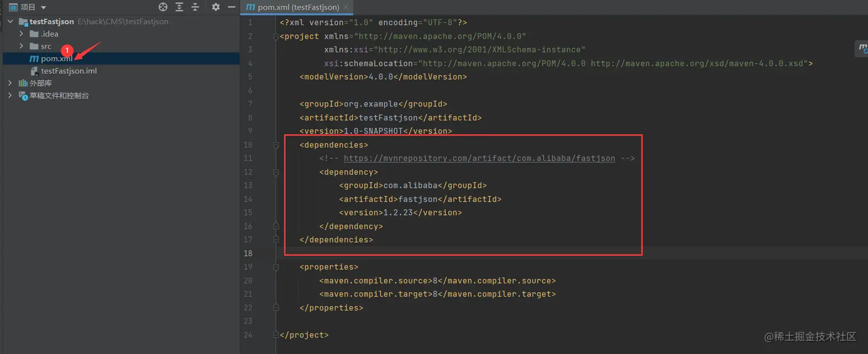This screenshot has width=868, height=354.
Task: Select testFastjson.iml in the project tree
Action: coord(69,71)
